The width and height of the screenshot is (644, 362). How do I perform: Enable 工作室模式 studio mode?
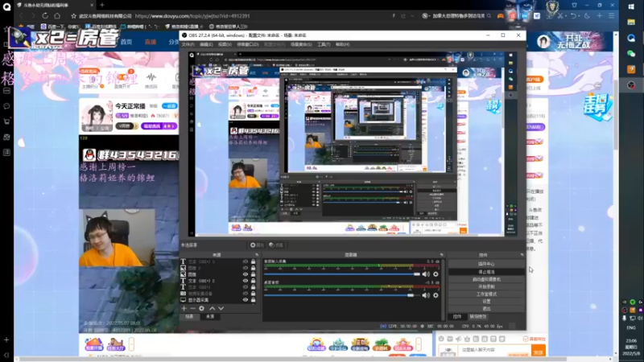pos(486,294)
